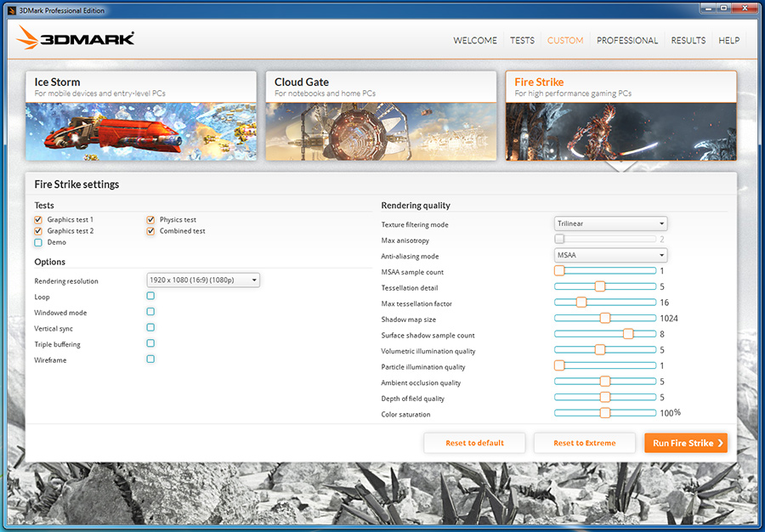Click Reset to default button
Image resolution: width=765 pixels, height=532 pixels.
tap(474, 443)
